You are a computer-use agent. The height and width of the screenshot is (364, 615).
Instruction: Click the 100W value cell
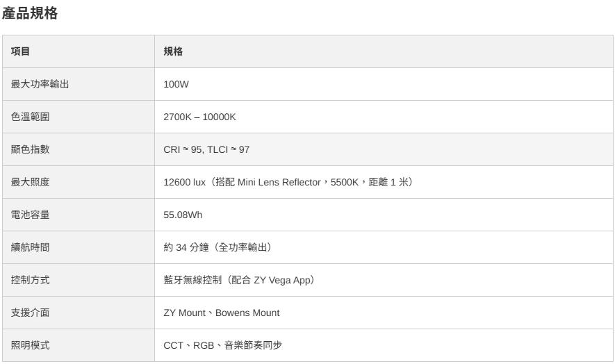176,84
